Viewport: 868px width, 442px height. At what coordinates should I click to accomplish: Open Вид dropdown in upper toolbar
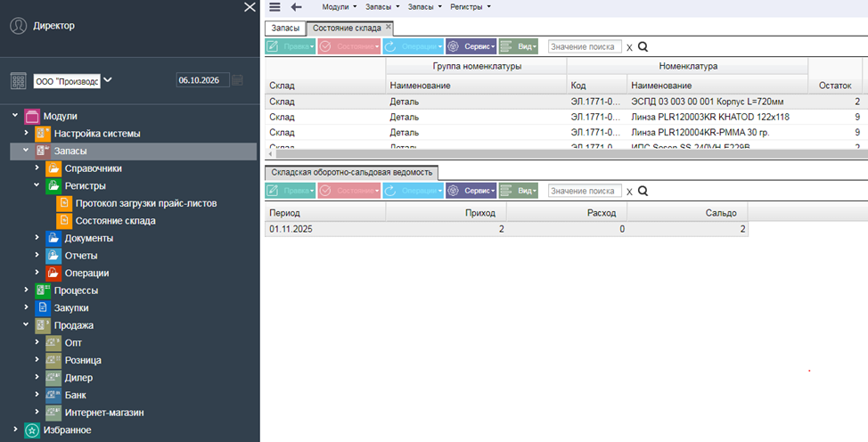[518, 47]
